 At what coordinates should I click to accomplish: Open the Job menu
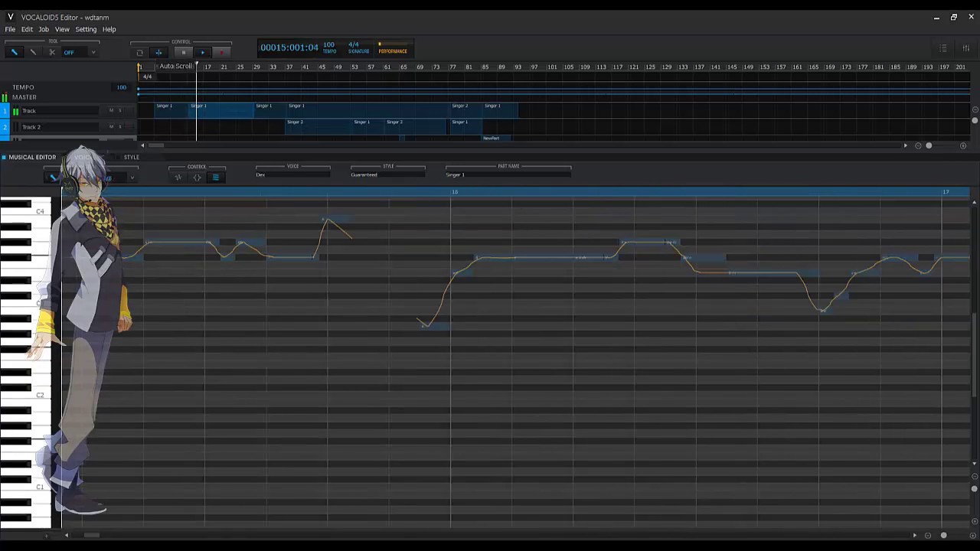pos(44,29)
